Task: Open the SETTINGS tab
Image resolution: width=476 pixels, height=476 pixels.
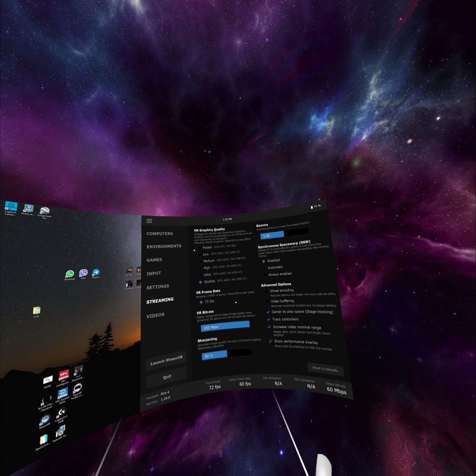Action: 158,286
